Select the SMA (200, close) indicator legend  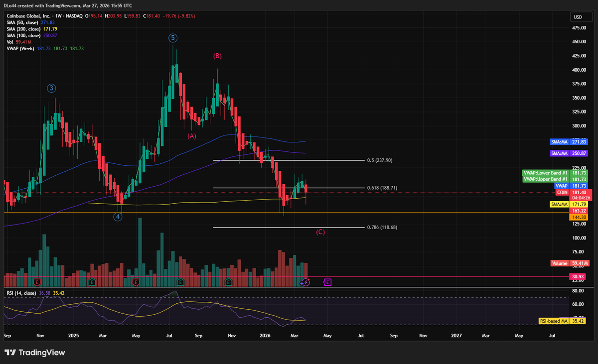[x=31, y=29]
